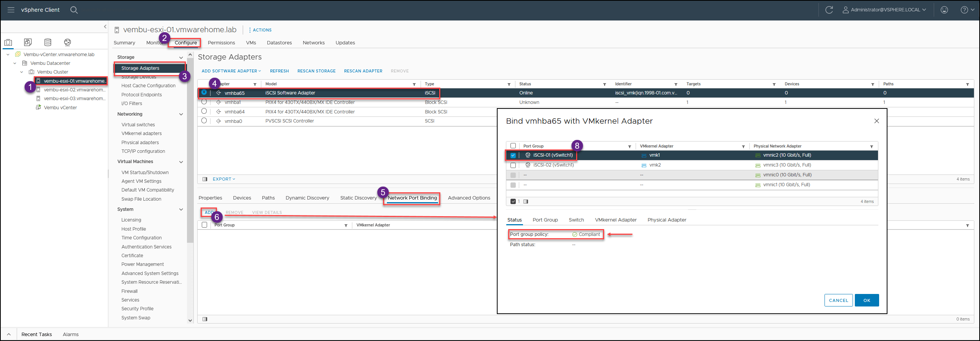980x341 pixels.
Task: Open the help question mark menu
Action: [x=967, y=10]
